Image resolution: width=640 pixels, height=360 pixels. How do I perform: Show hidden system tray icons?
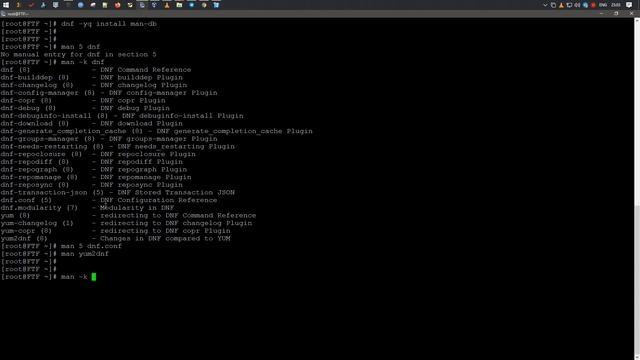click(545, 5)
